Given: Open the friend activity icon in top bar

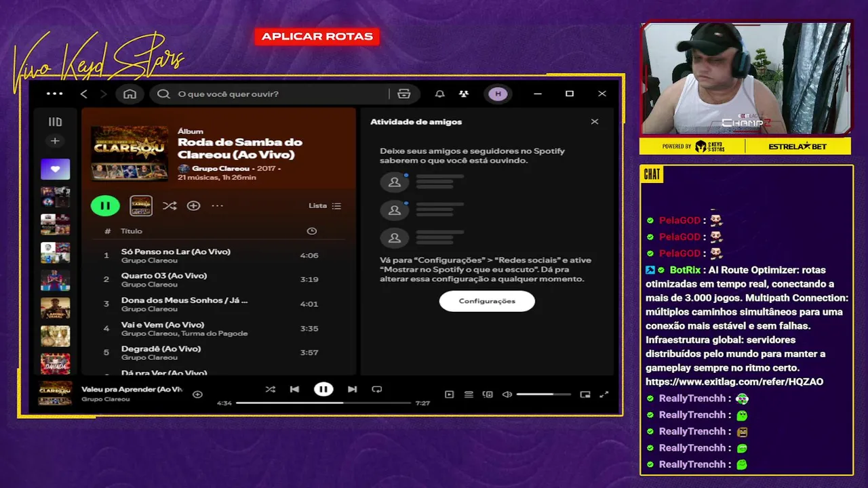Looking at the screenshot, I should (x=464, y=94).
